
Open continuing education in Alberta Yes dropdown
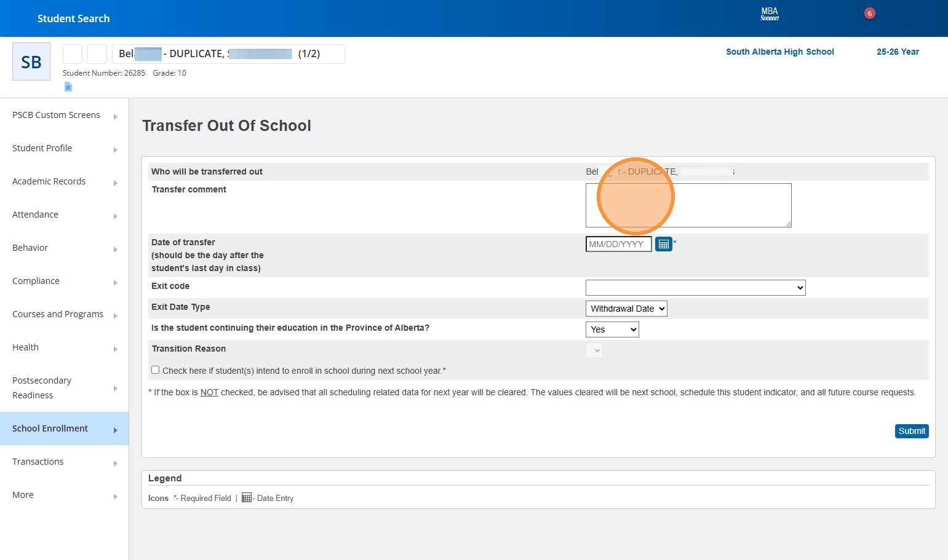pos(611,329)
